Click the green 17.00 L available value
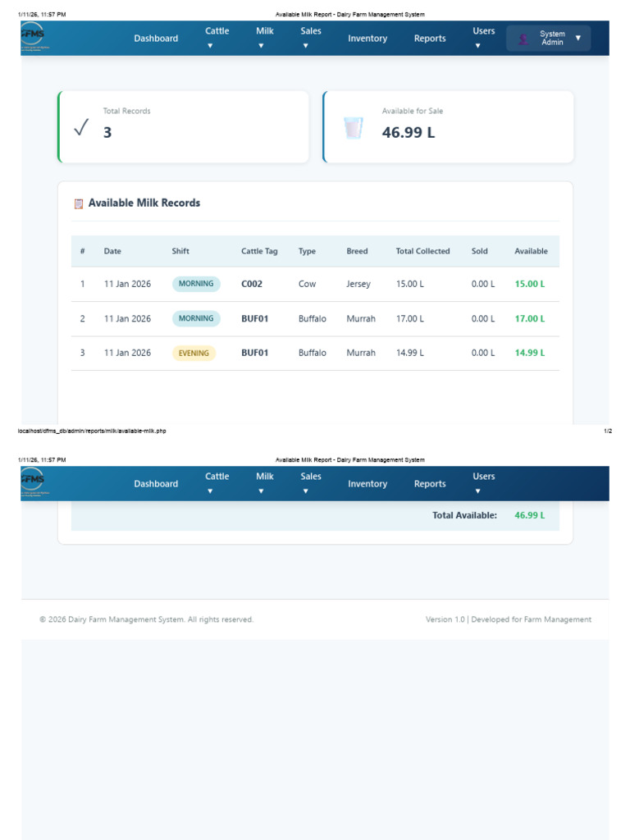Image resolution: width=630 pixels, height=840 pixels. coord(530,319)
